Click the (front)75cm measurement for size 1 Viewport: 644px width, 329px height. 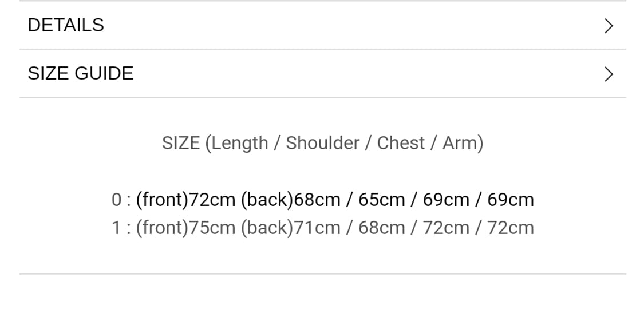[x=185, y=228]
